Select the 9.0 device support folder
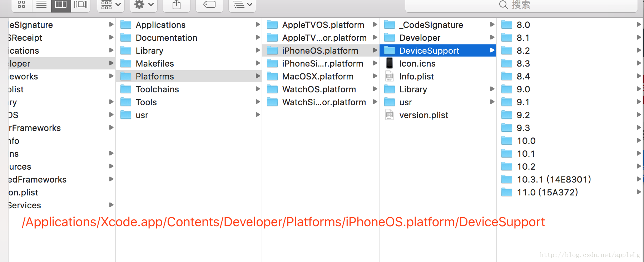The height and width of the screenshot is (262, 644). click(570, 89)
